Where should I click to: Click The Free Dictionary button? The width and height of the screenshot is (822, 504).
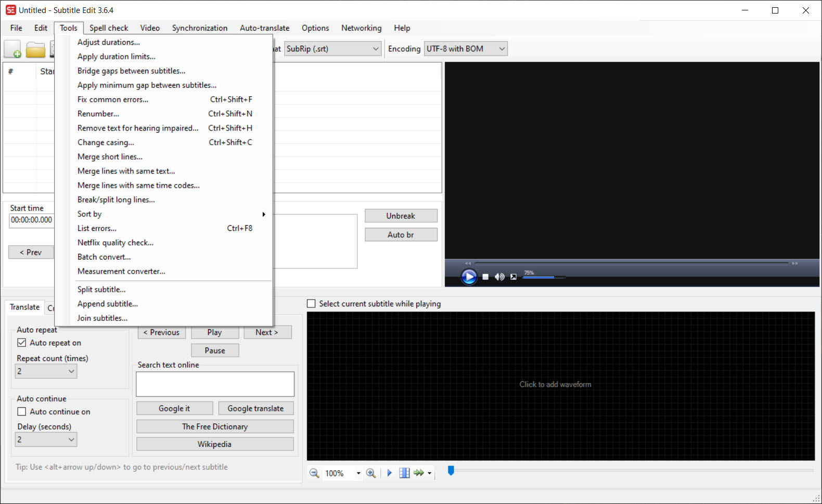[x=215, y=427]
